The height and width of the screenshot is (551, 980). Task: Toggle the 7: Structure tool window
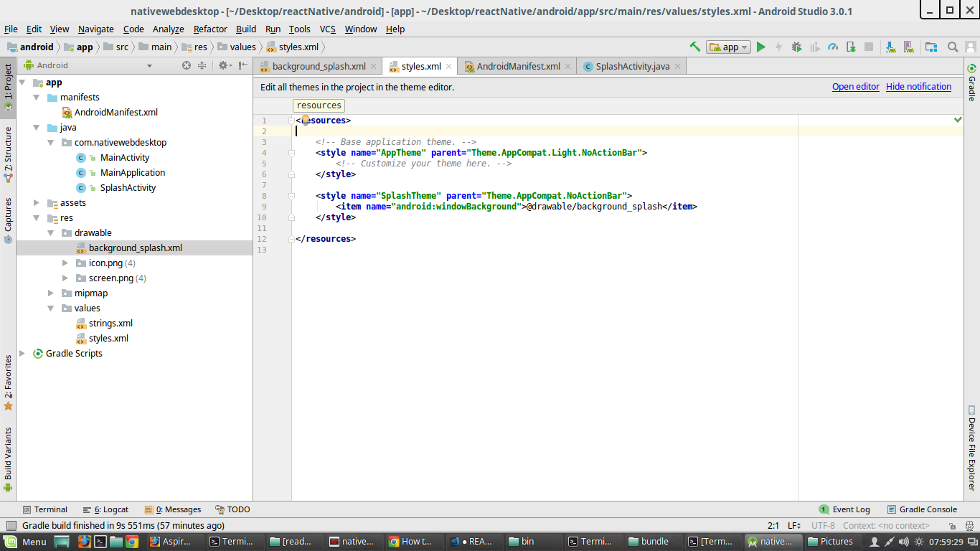click(x=8, y=154)
